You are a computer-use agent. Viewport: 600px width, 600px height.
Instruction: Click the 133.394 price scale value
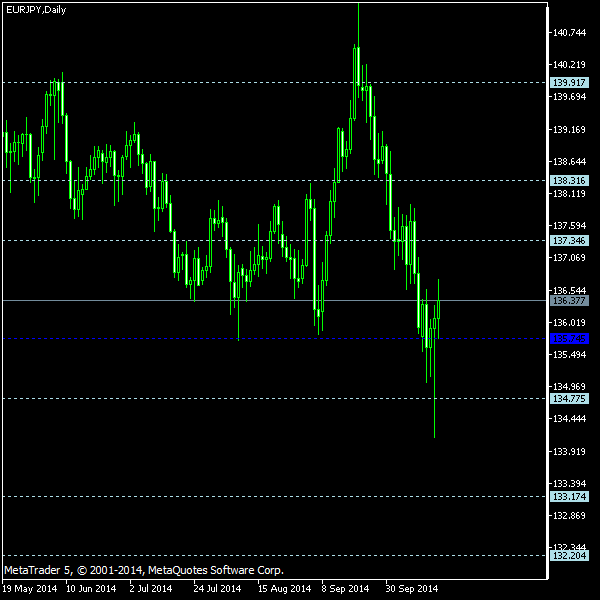[x=569, y=484]
